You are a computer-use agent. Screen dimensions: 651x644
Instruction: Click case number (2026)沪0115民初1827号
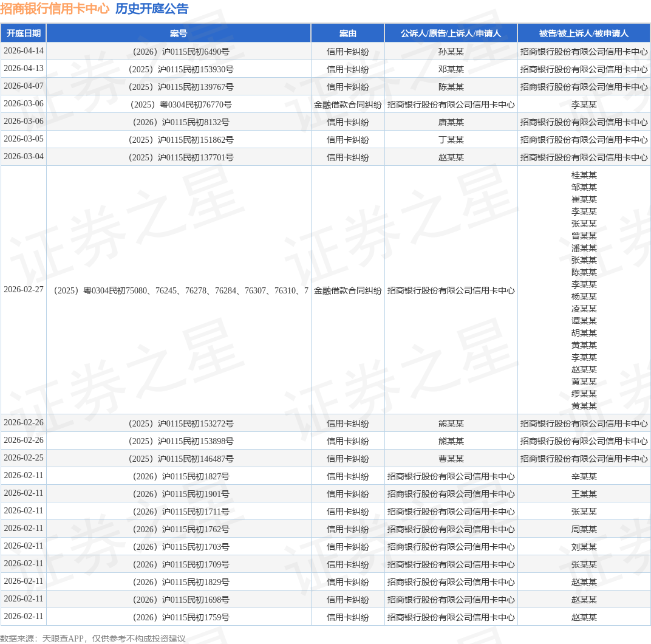[x=181, y=476]
